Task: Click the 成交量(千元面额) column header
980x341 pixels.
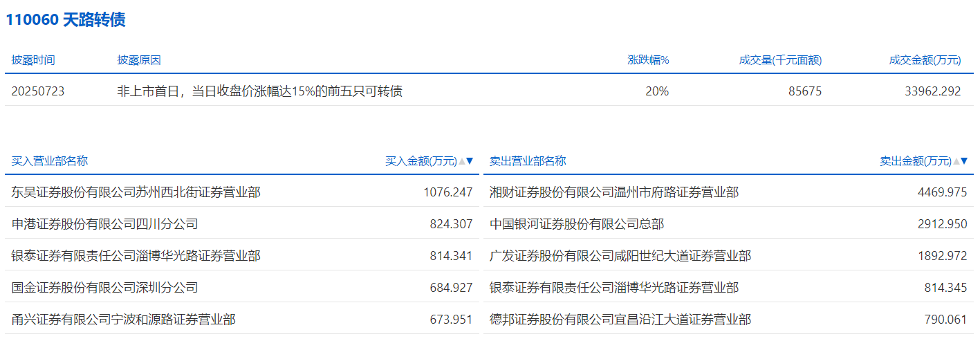Action: click(780, 60)
